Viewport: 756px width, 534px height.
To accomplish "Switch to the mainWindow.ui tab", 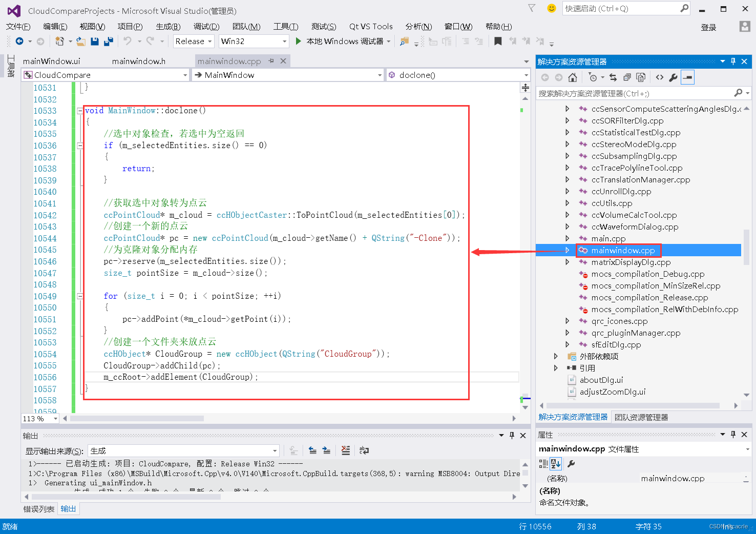I will pyautogui.click(x=51, y=61).
